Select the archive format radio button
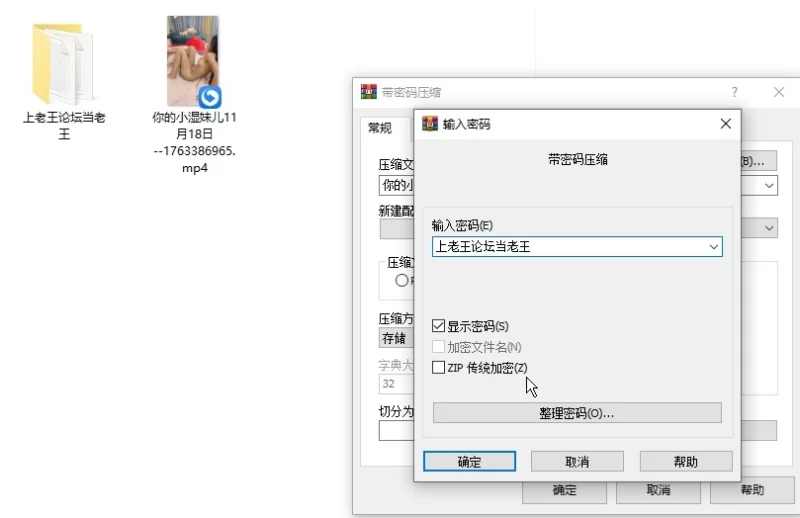800x518 pixels. click(x=402, y=280)
